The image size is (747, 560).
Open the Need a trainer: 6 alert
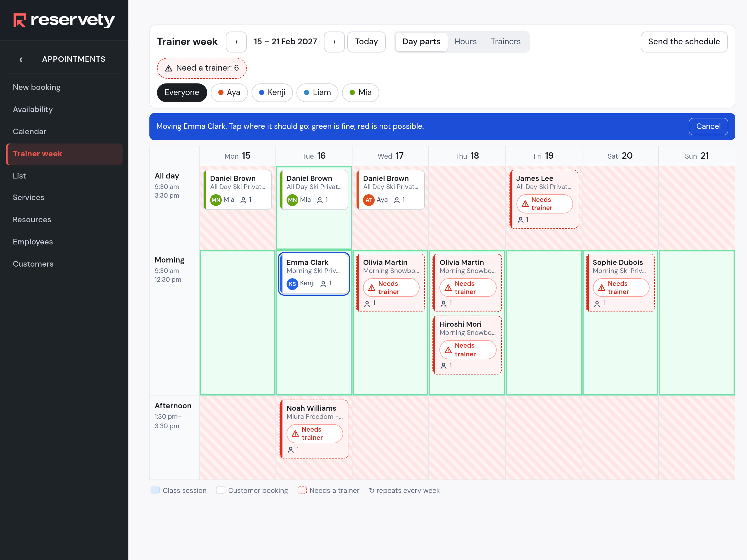click(x=202, y=68)
